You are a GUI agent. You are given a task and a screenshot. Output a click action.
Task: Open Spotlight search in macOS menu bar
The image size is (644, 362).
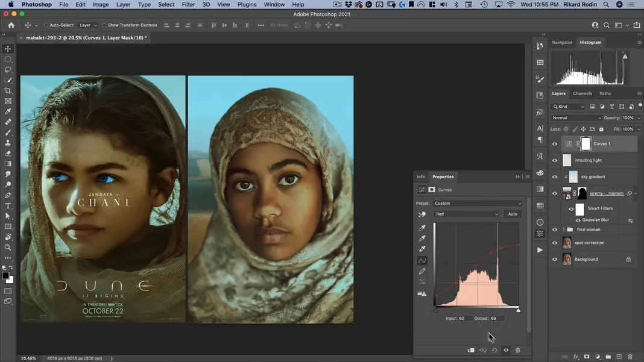click(x=606, y=4)
